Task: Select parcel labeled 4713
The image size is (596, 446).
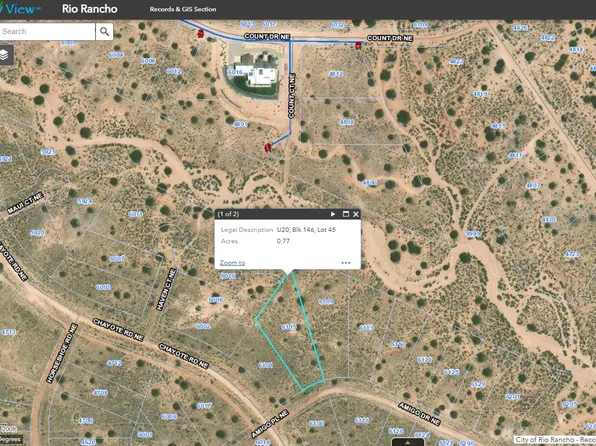Action: click(x=8, y=332)
